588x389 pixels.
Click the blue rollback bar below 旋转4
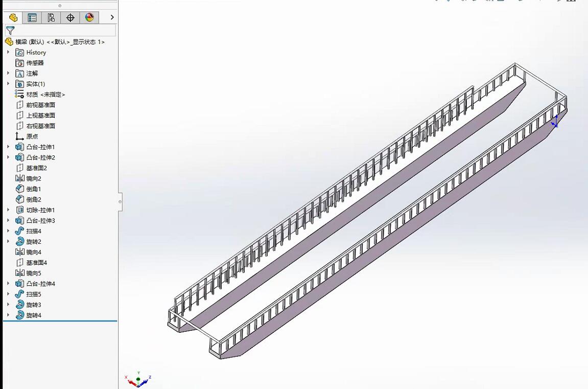click(x=60, y=321)
